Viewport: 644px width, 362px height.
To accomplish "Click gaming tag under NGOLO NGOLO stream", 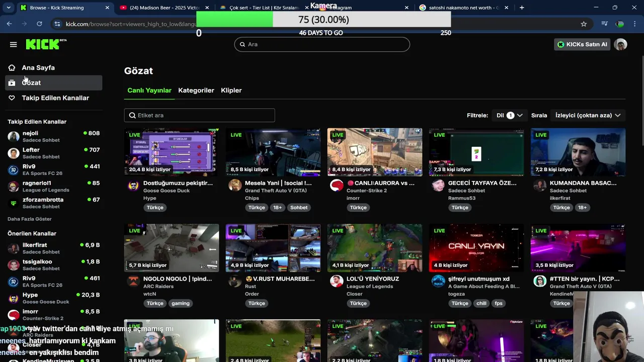I will point(181,303).
